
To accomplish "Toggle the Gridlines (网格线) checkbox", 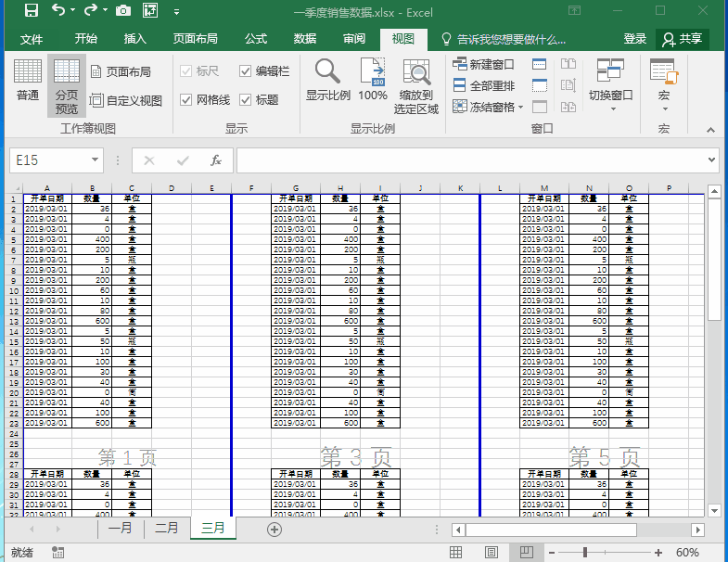I will click(186, 100).
